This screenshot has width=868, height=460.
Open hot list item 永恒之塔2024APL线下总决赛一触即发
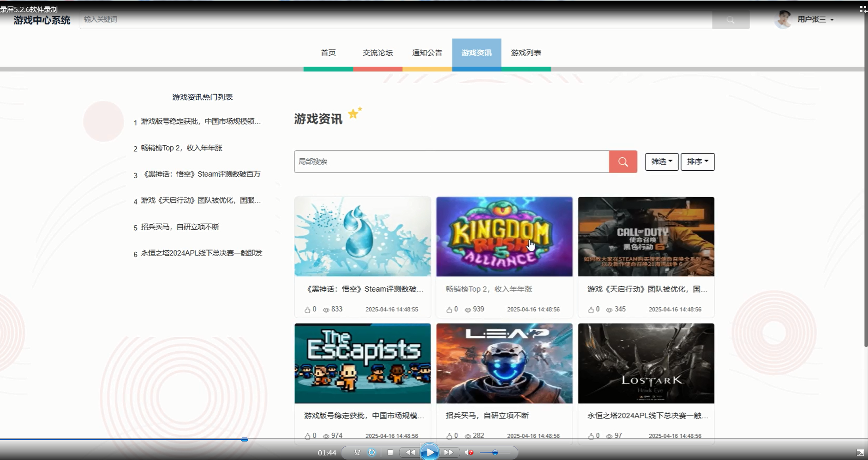click(x=201, y=253)
